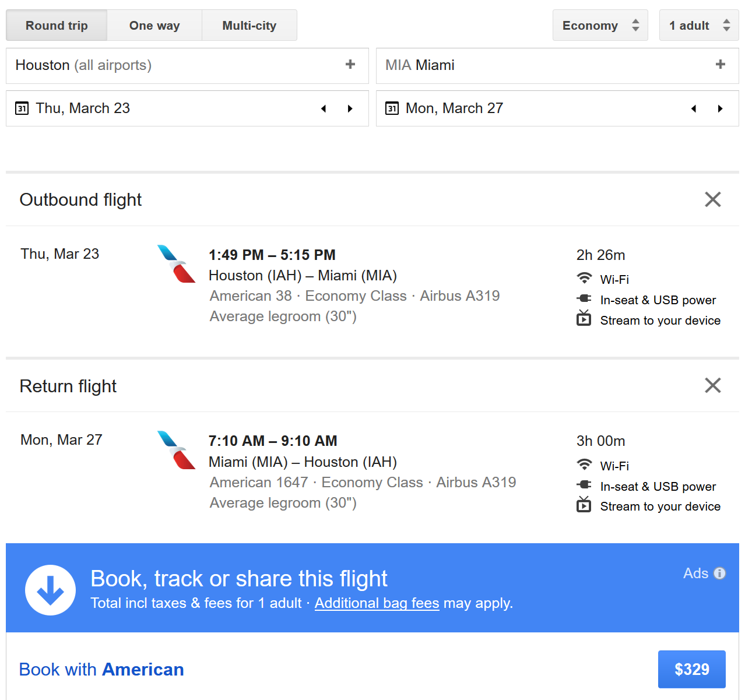Click the Ads info icon
Viewport: 745px width, 700px height.
[720, 574]
